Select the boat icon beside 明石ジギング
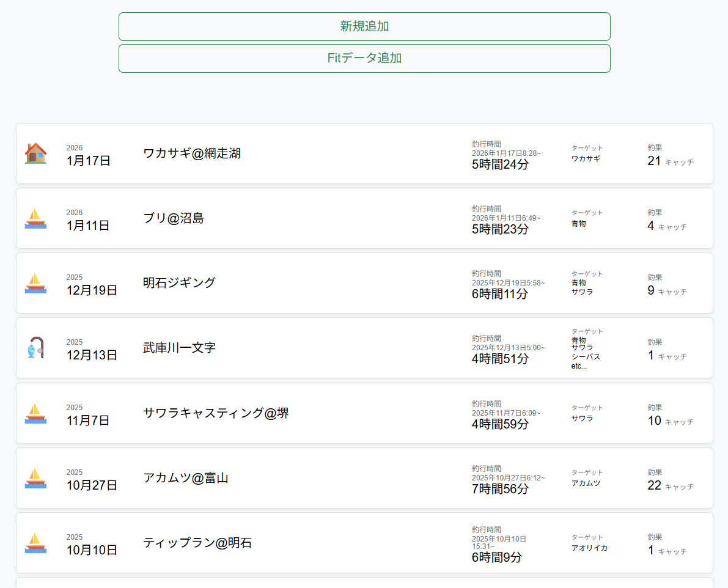 coord(35,283)
